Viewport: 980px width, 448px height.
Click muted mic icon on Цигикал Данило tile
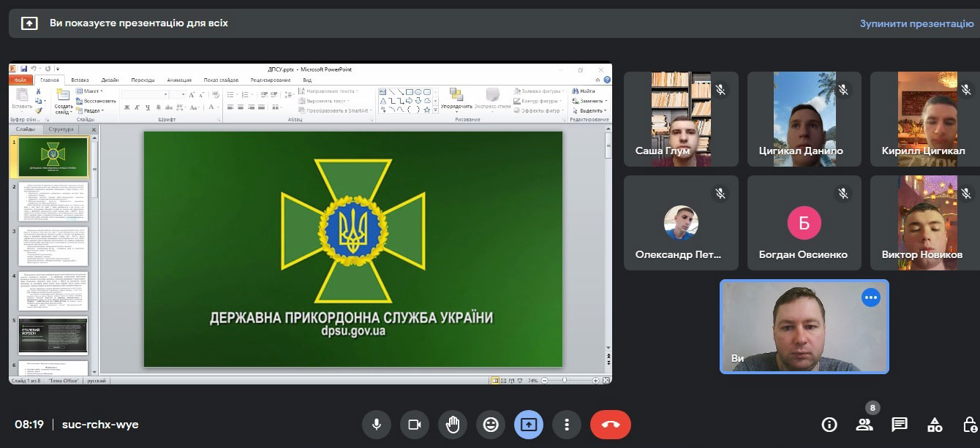tap(843, 89)
